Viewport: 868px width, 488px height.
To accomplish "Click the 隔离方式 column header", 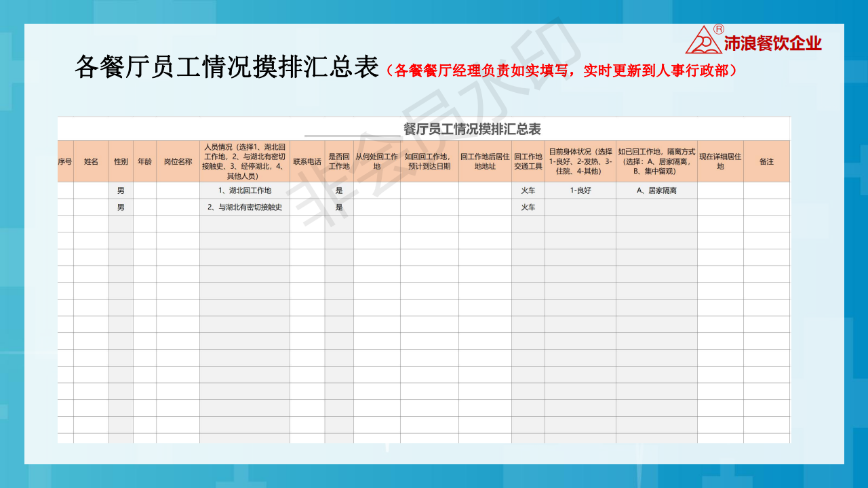I will click(656, 161).
